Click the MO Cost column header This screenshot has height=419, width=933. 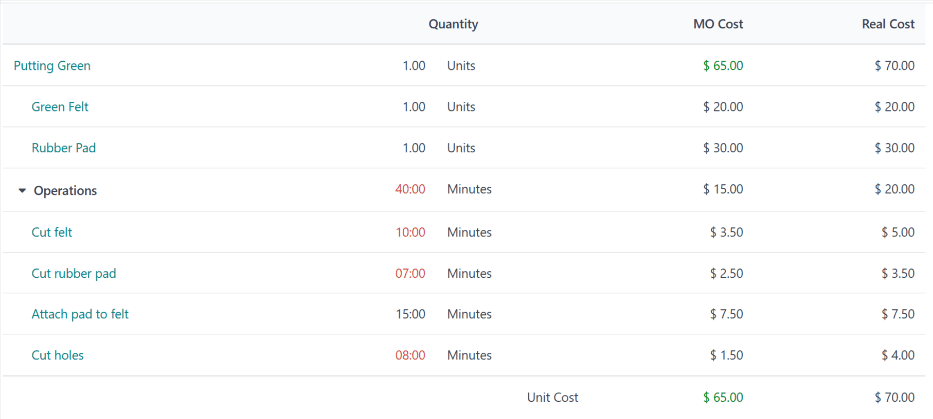tap(718, 24)
